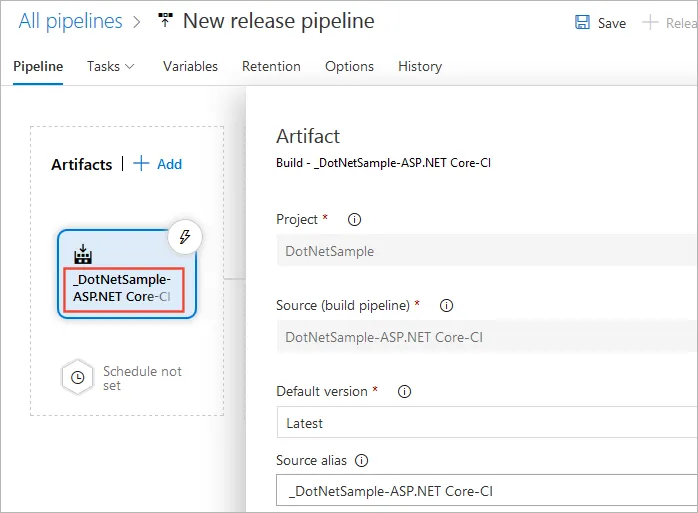Click the build artifact factory icon
The image size is (698, 513).
[83, 255]
